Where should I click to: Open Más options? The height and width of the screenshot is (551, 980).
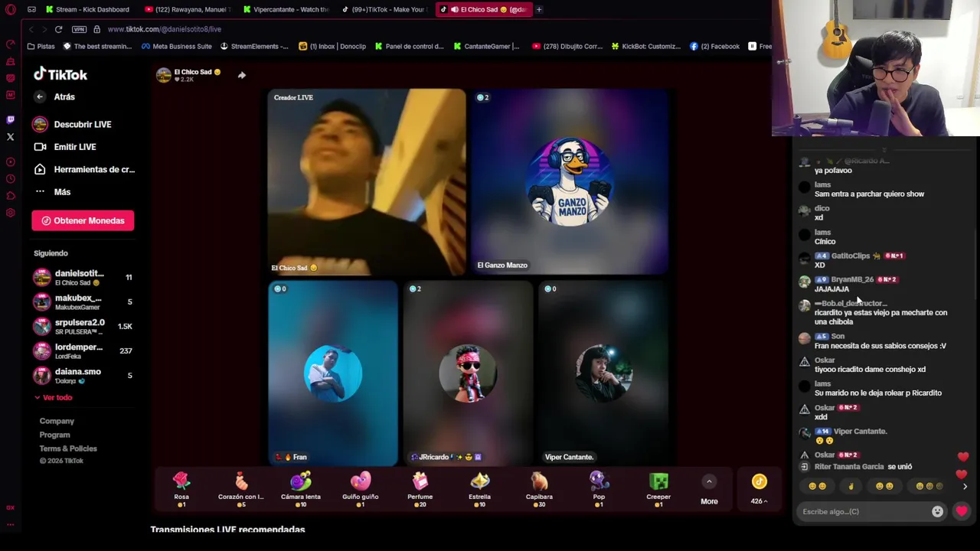52,192
